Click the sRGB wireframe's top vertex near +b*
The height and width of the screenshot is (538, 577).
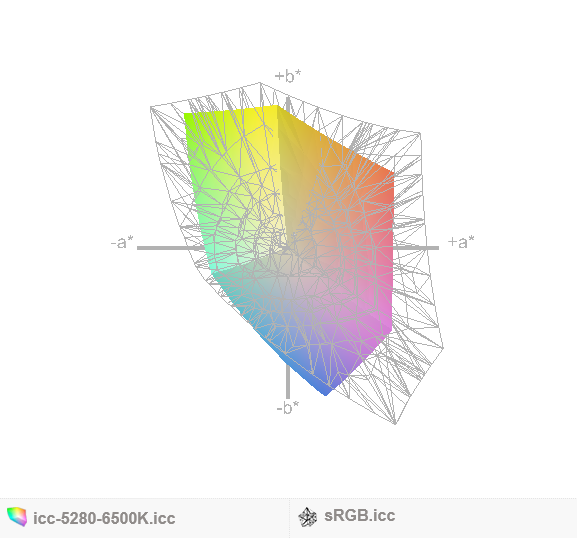[260, 83]
